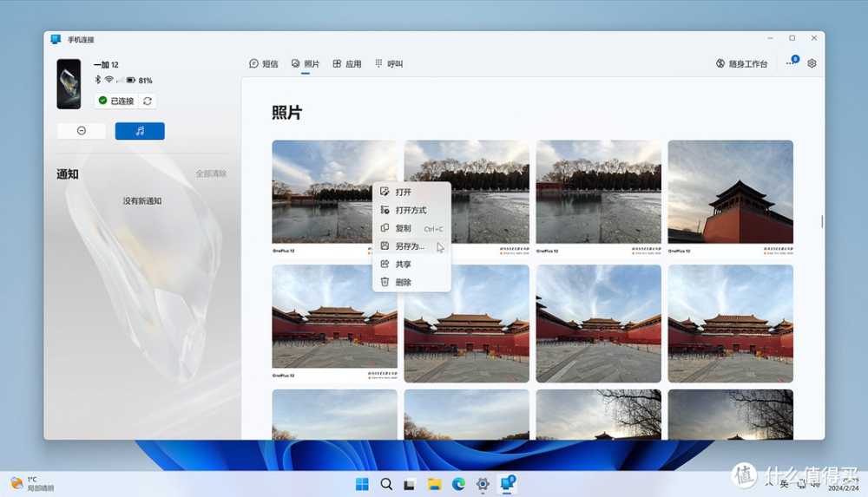
Task: Click the 一加 12 device name
Action: [106, 65]
